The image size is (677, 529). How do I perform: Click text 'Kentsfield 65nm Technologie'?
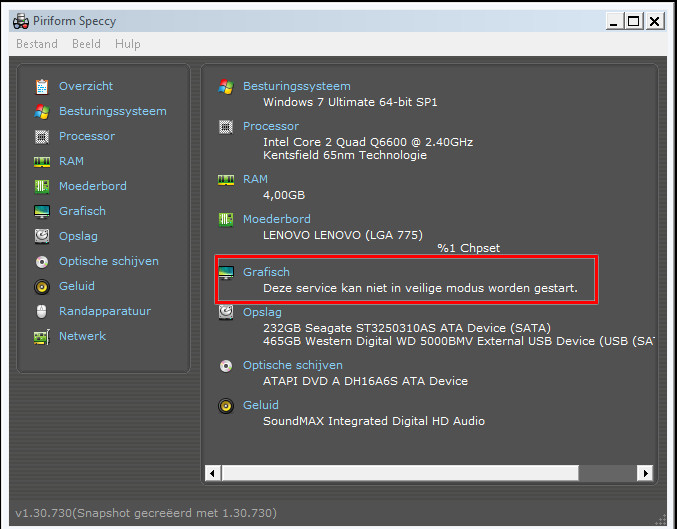coord(345,155)
